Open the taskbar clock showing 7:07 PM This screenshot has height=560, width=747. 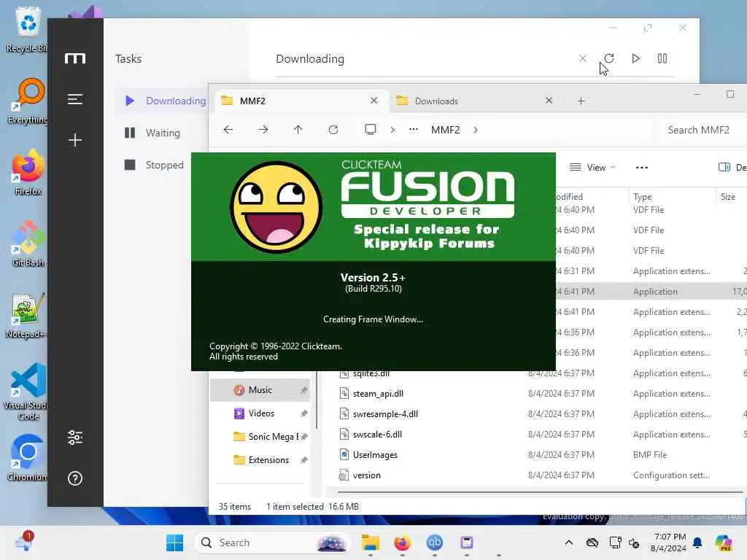click(x=669, y=542)
